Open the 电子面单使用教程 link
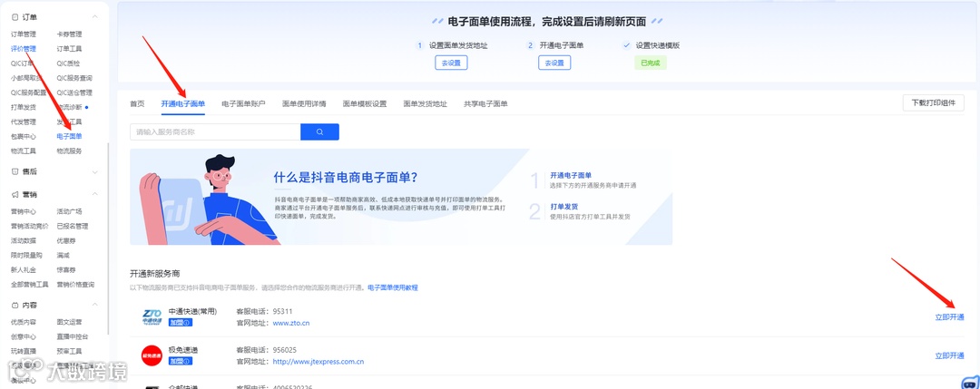This screenshot has width=980, height=389. pos(393,287)
